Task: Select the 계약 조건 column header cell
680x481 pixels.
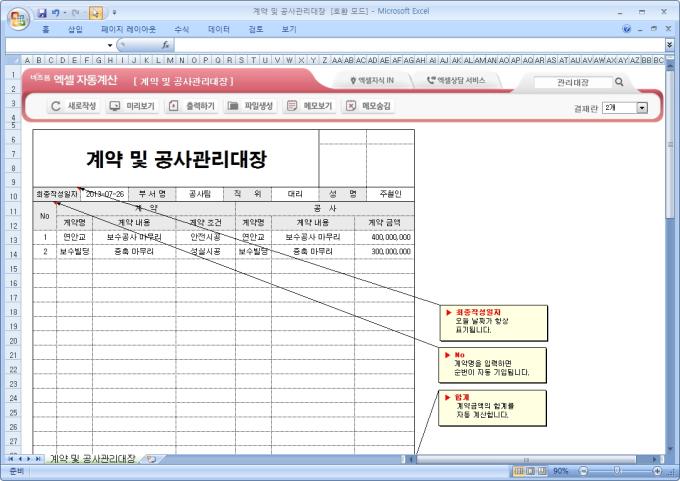Action: pos(206,223)
